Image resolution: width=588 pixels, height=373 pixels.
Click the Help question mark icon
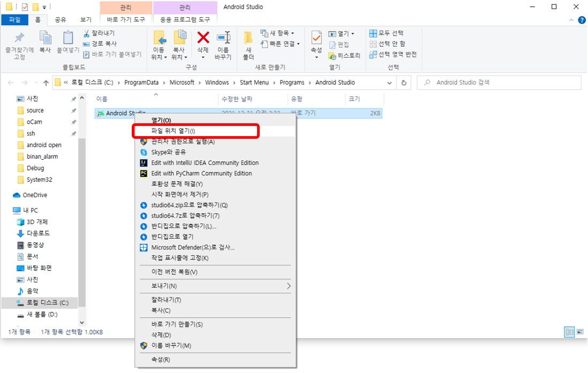[x=582, y=20]
